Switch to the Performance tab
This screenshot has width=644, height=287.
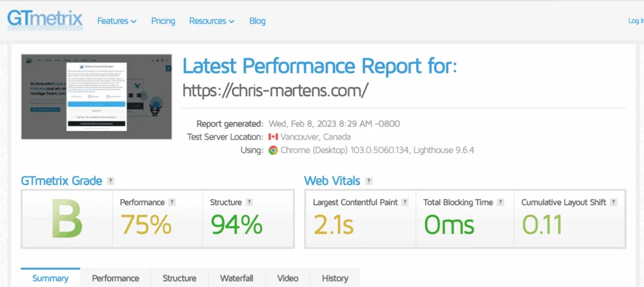(x=115, y=278)
